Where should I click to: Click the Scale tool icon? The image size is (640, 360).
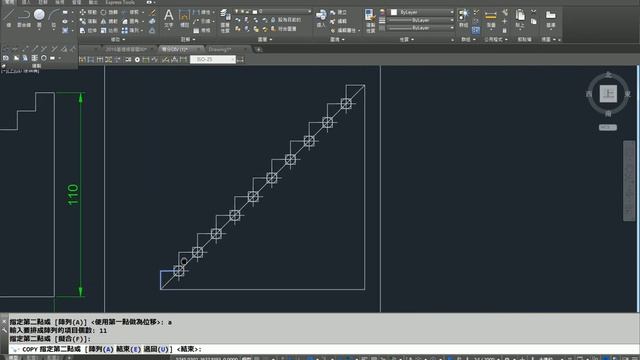(x=104, y=30)
